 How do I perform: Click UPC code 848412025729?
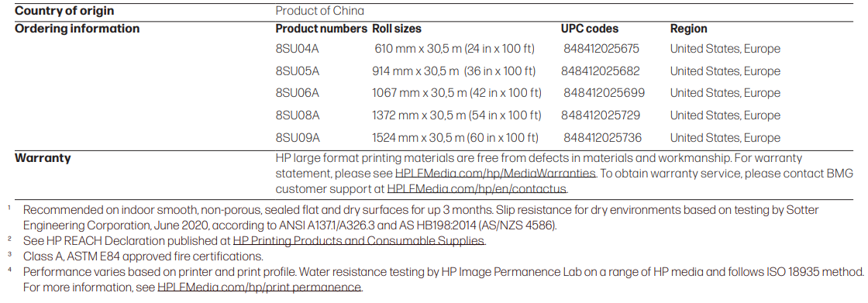tap(601, 115)
